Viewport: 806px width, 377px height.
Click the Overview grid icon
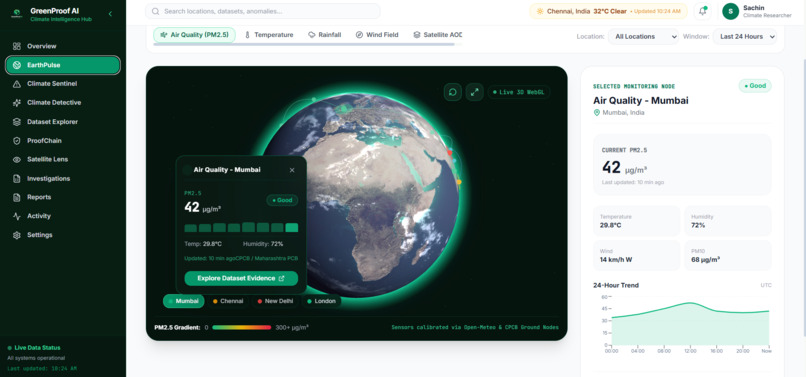tap(17, 46)
